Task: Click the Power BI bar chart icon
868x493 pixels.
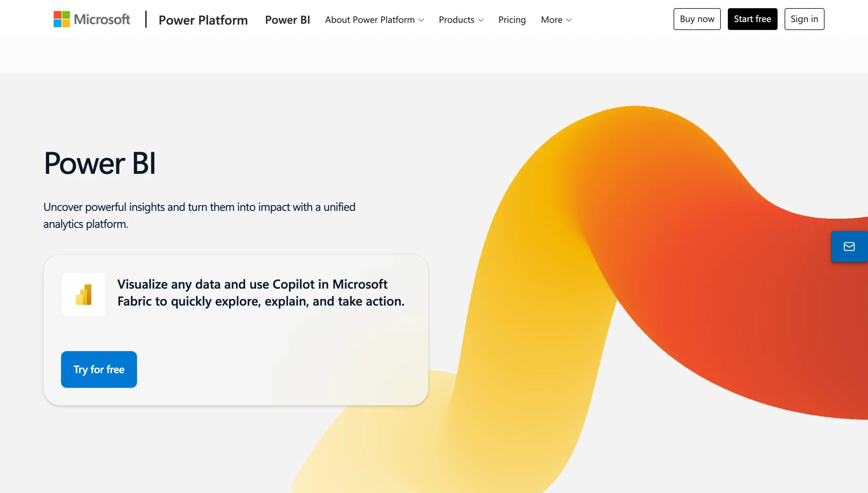Action: pyautogui.click(x=83, y=294)
